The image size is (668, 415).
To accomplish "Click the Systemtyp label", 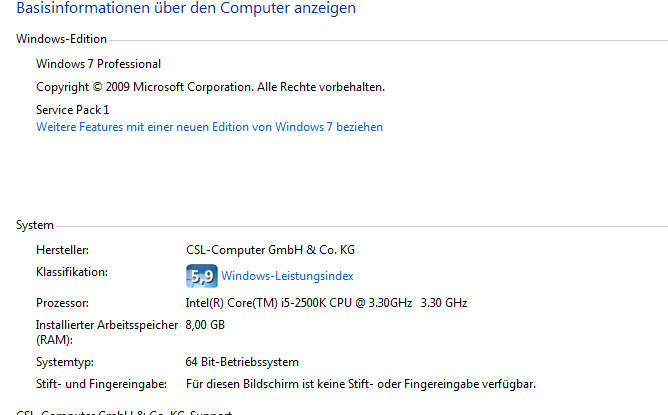I will (x=65, y=362).
